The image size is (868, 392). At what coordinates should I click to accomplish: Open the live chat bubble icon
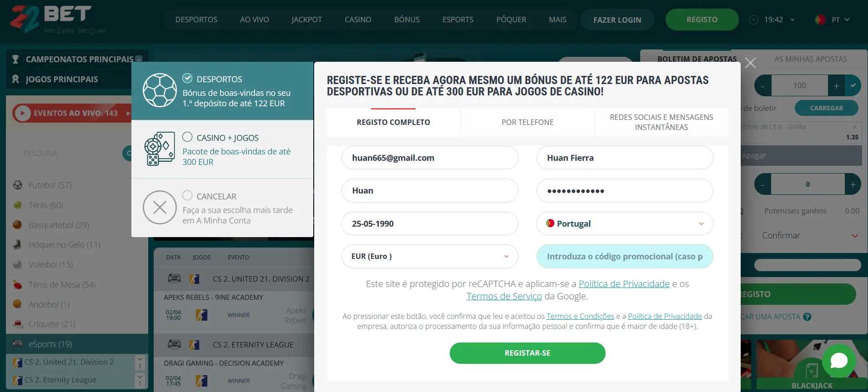click(x=838, y=361)
